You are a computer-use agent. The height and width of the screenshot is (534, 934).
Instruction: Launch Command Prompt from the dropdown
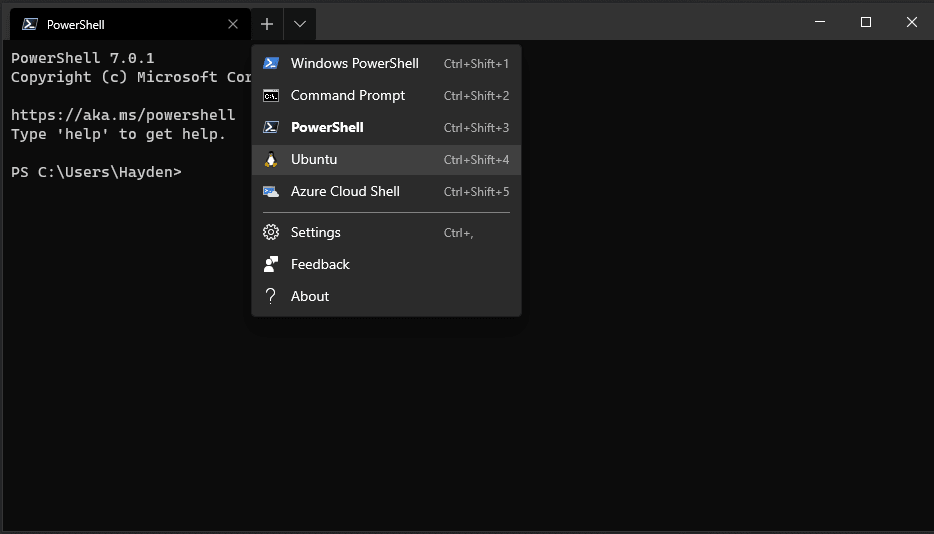[x=386, y=95]
